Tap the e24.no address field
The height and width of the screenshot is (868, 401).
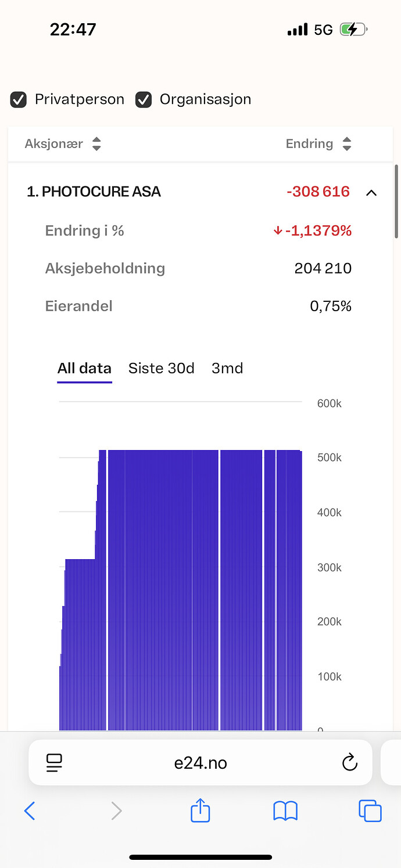pos(201,762)
